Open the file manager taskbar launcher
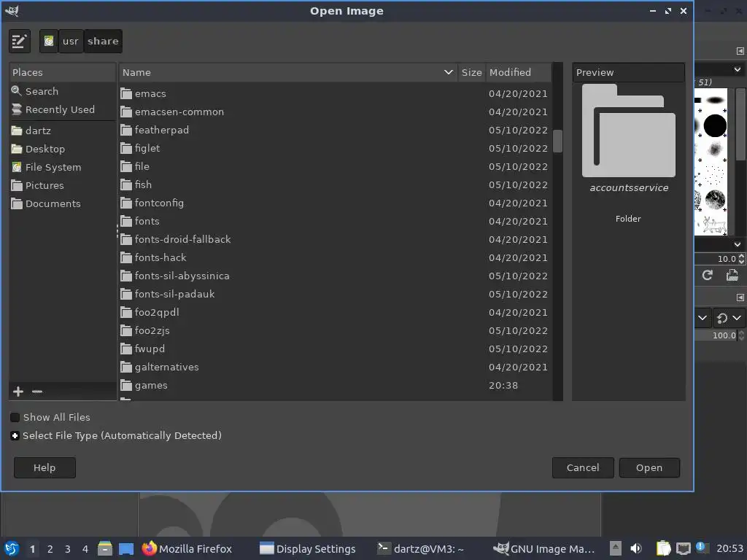 (105, 548)
